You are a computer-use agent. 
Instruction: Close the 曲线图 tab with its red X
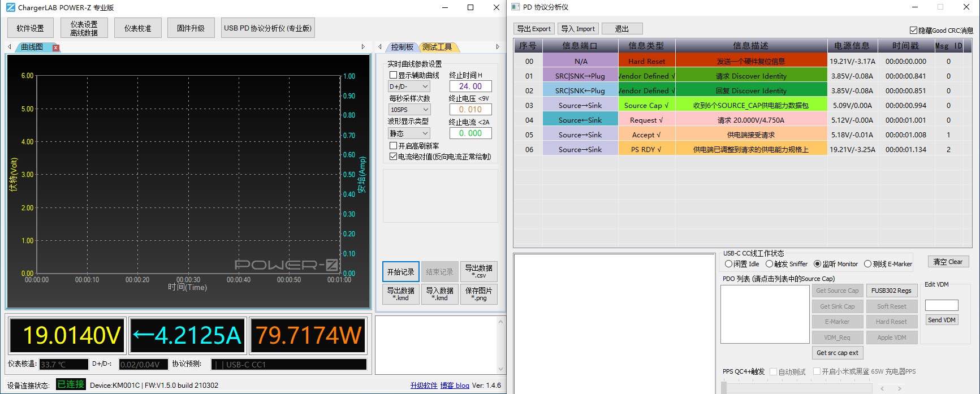55,47
